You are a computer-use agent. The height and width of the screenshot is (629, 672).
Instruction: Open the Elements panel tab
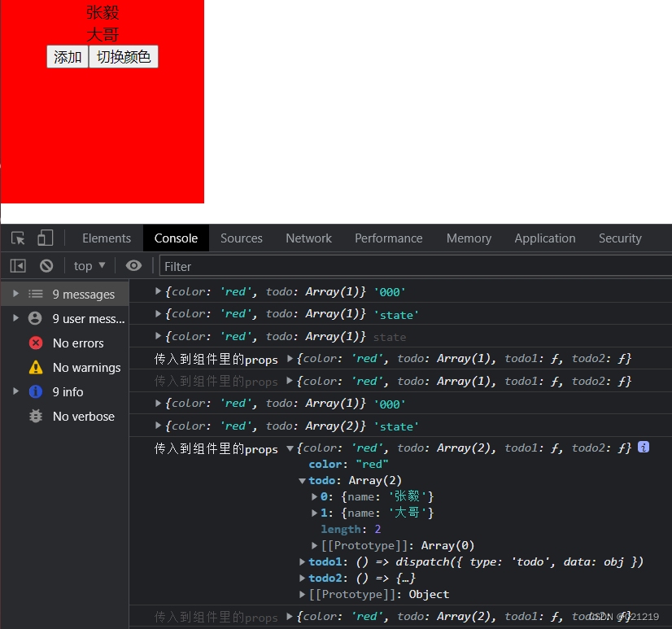pyautogui.click(x=106, y=238)
